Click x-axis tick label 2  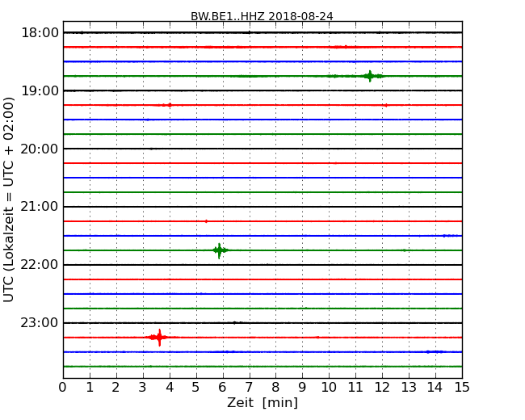point(115,388)
